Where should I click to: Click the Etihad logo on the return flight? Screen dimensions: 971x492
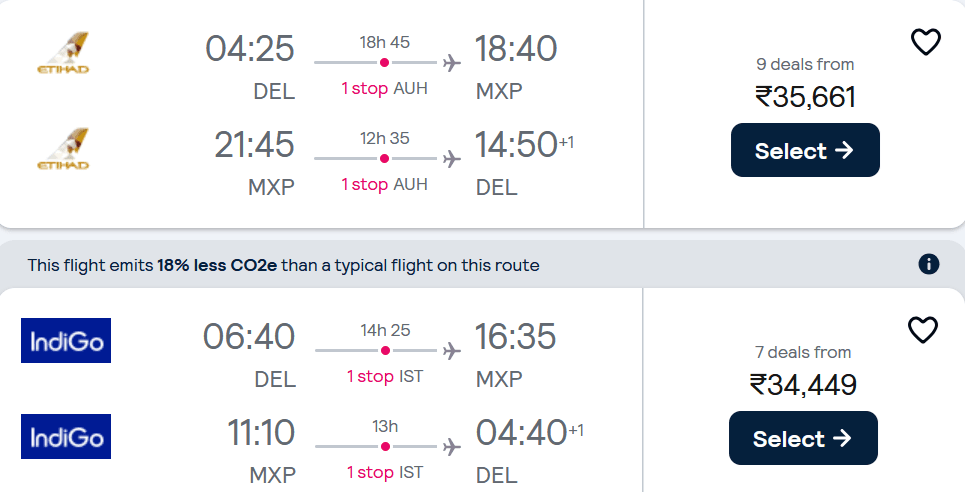click(63, 149)
